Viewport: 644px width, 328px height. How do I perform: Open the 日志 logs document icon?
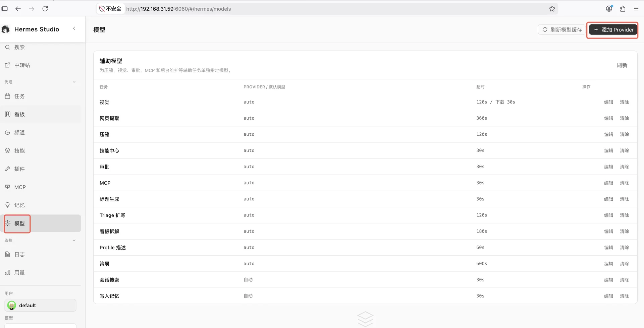8,254
